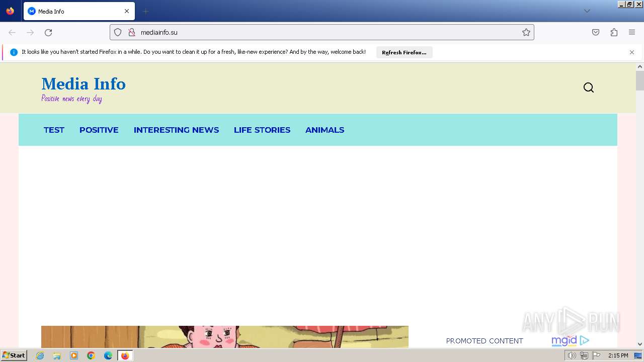Open the network tray icon
This screenshot has height=362, width=644.
click(x=584, y=355)
